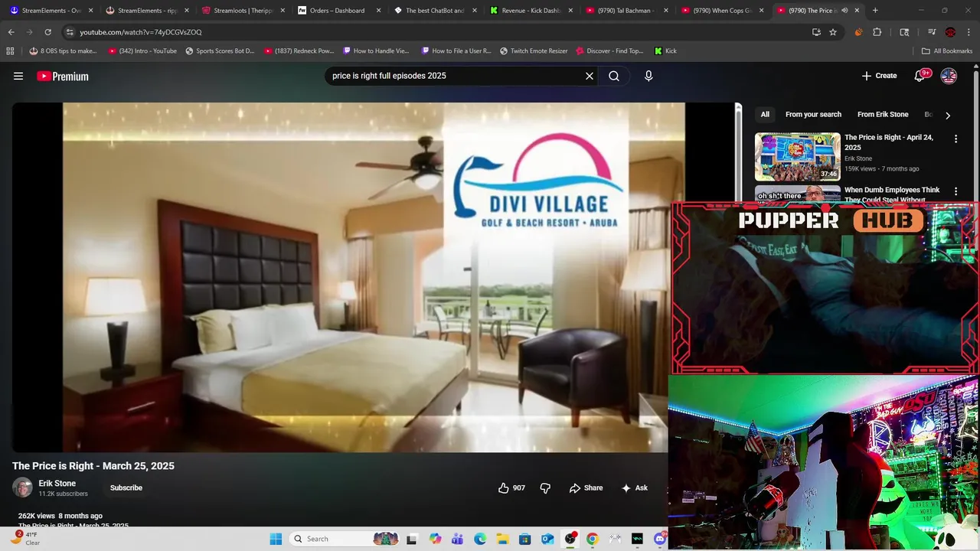Open the Windows Start menu
This screenshot has height=551, width=980.
click(276, 539)
